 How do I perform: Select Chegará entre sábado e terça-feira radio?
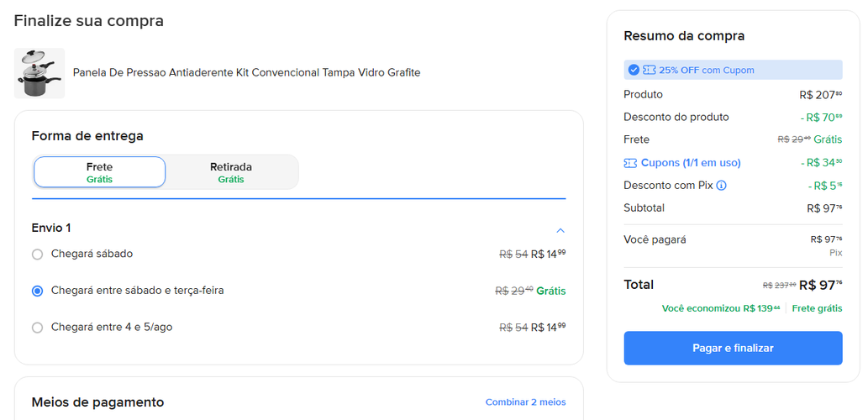click(37, 291)
